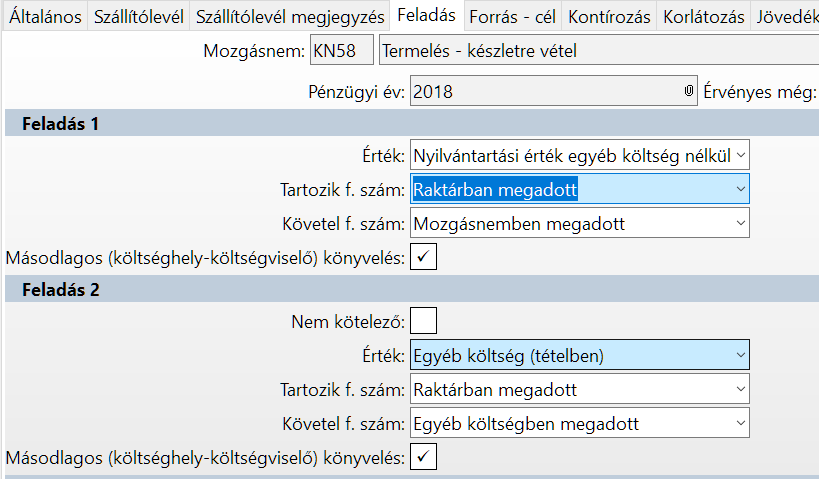This screenshot has width=819, height=479.
Task: Go to the Forrás - cél tab
Action: (x=513, y=16)
